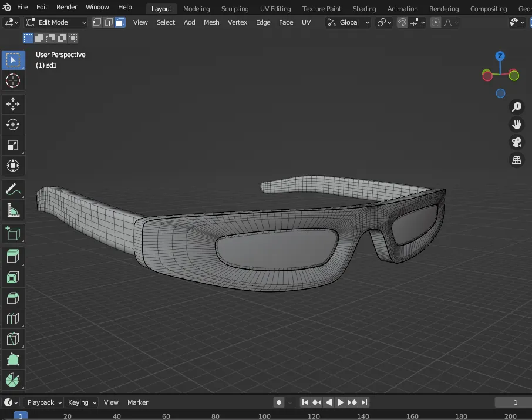532x420 pixels.
Task: Choose the Knife tool
Action: 13,339
